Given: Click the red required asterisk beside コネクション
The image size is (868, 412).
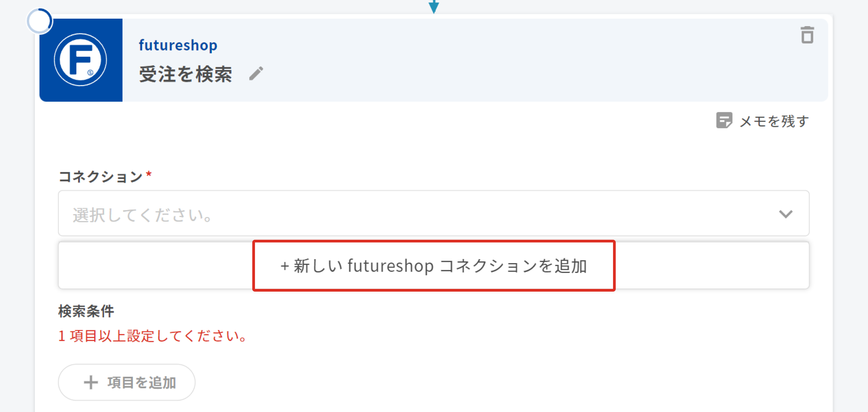Looking at the screenshot, I should [x=149, y=174].
